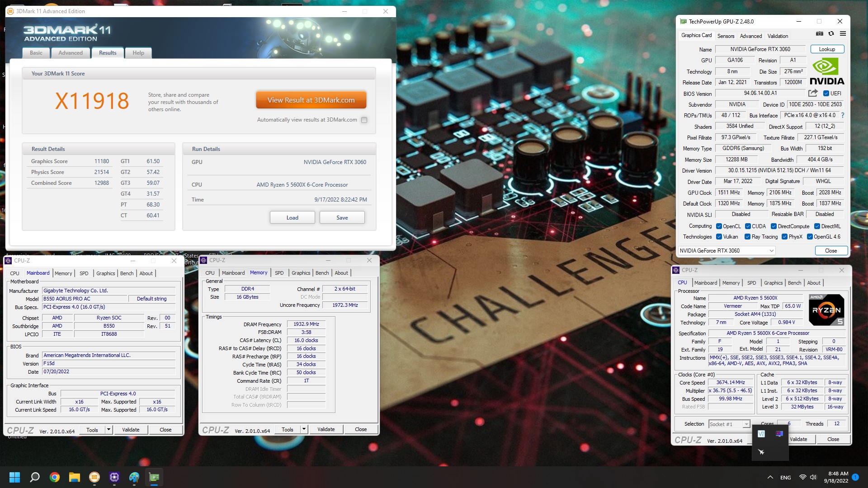The image size is (868, 488).
Task: Take GPU-Z screenshot with camera icon
Action: (x=819, y=34)
